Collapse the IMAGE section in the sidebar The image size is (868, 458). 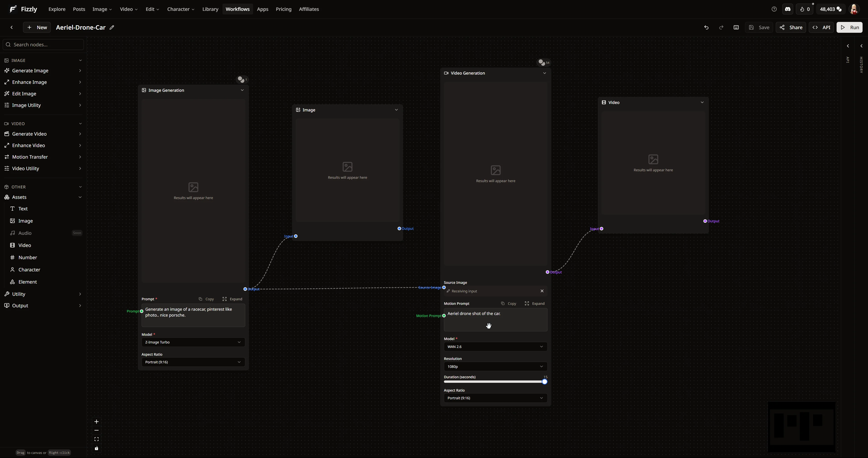tap(80, 60)
